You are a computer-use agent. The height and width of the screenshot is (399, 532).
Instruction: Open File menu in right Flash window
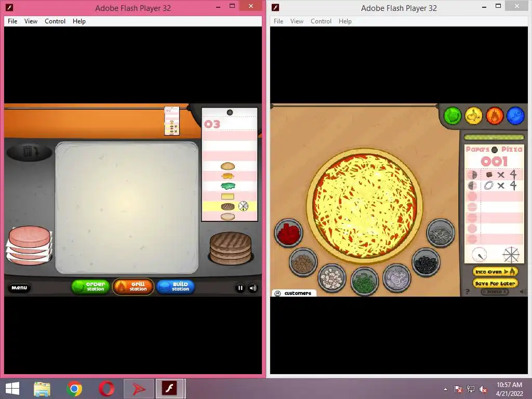click(278, 21)
